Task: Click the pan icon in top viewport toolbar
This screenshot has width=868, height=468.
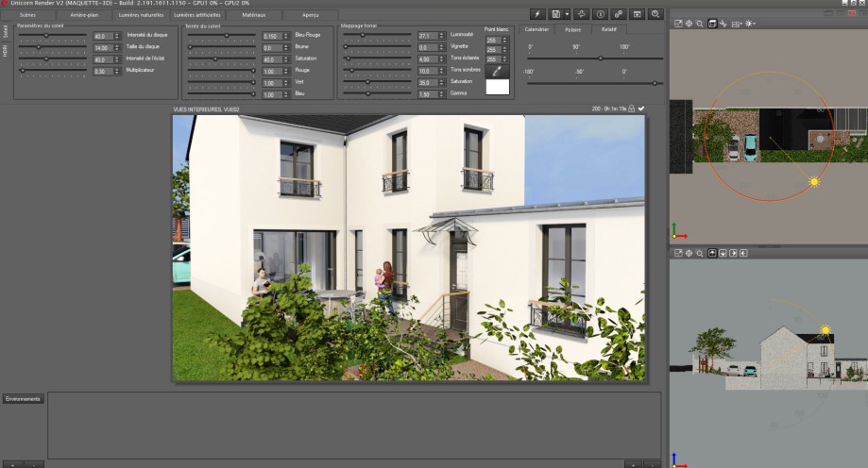Action: [x=689, y=23]
